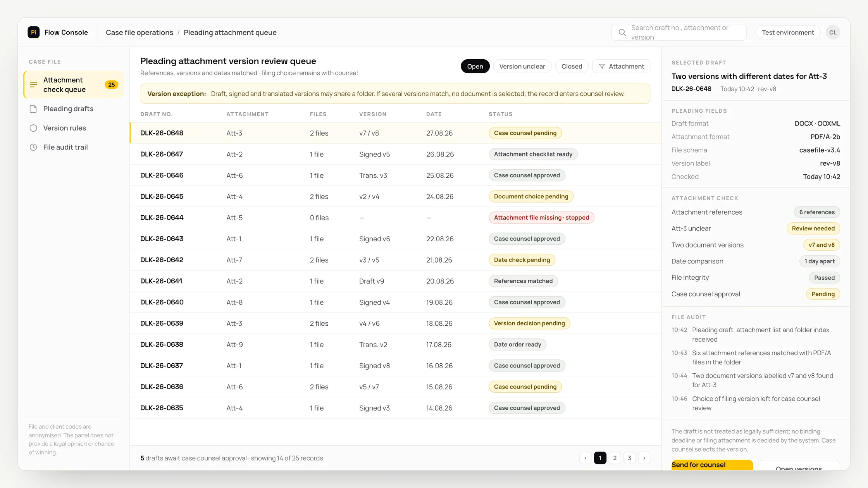Open the Attachment check queue section

click(x=74, y=84)
